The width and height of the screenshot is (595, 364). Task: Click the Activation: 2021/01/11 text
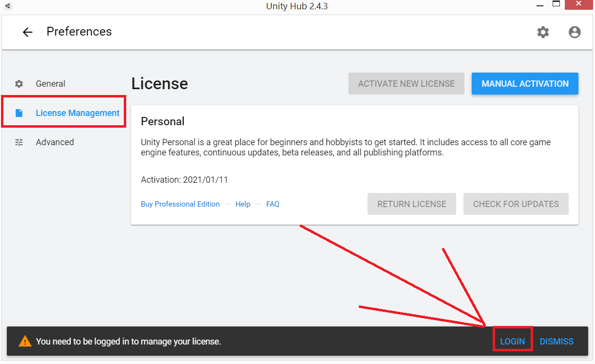click(184, 180)
